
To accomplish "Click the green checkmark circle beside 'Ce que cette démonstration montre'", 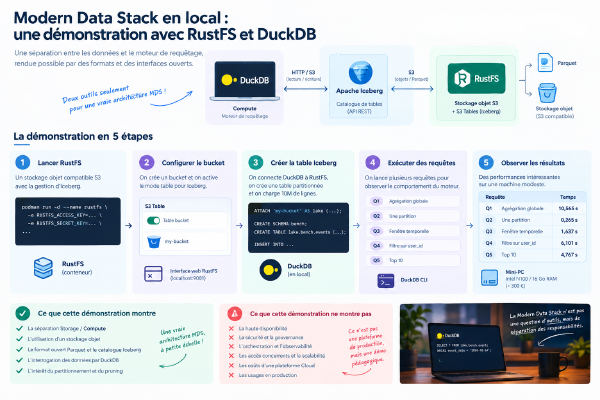I will [23, 313].
